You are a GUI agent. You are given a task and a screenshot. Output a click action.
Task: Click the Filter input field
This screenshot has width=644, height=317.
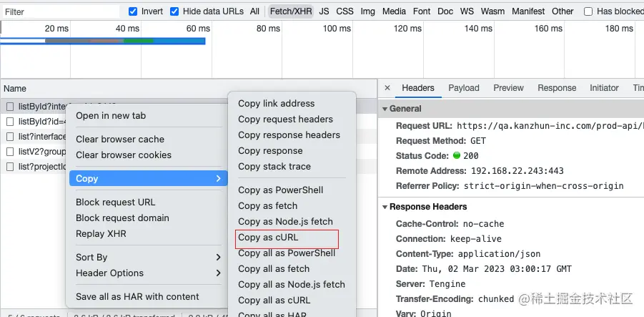tap(60, 11)
